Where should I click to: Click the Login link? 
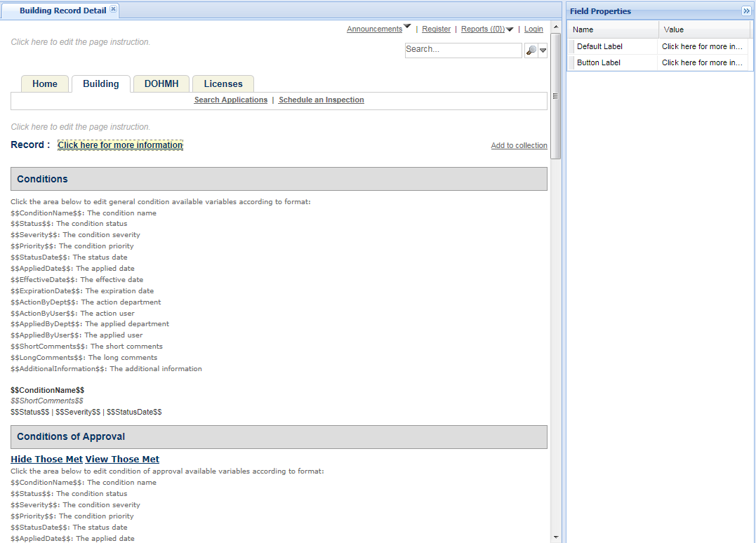tap(533, 29)
